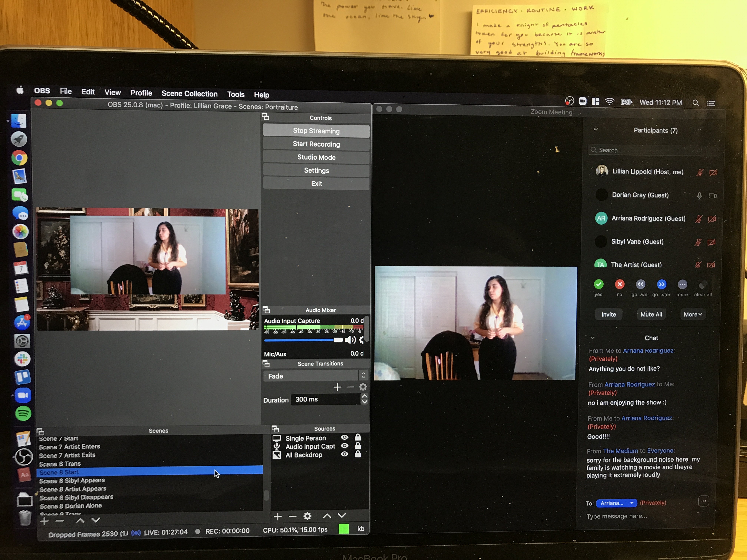Click the Stop Streaming button
The width and height of the screenshot is (747, 560).
pos(316,131)
